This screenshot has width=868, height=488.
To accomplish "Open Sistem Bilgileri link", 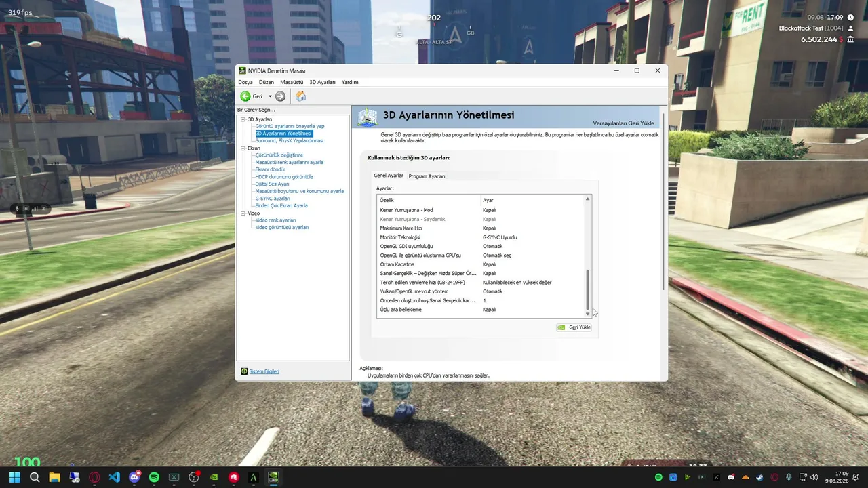I will [264, 371].
